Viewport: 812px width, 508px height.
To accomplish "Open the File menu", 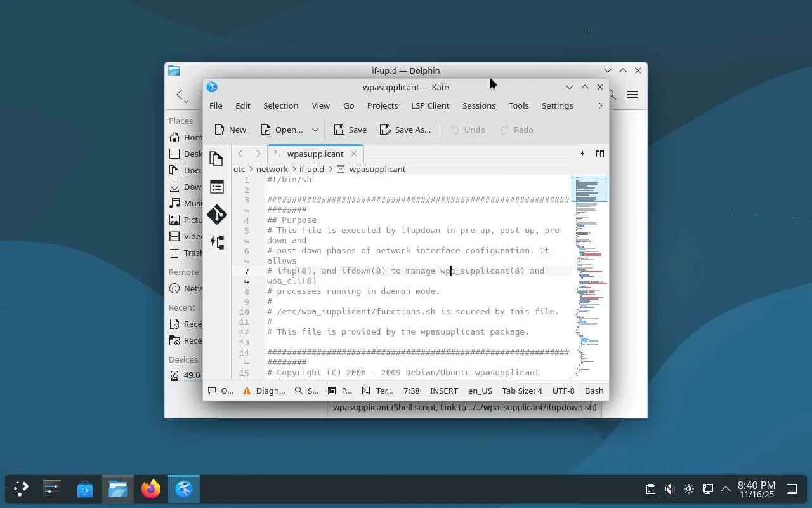I will click(x=216, y=105).
